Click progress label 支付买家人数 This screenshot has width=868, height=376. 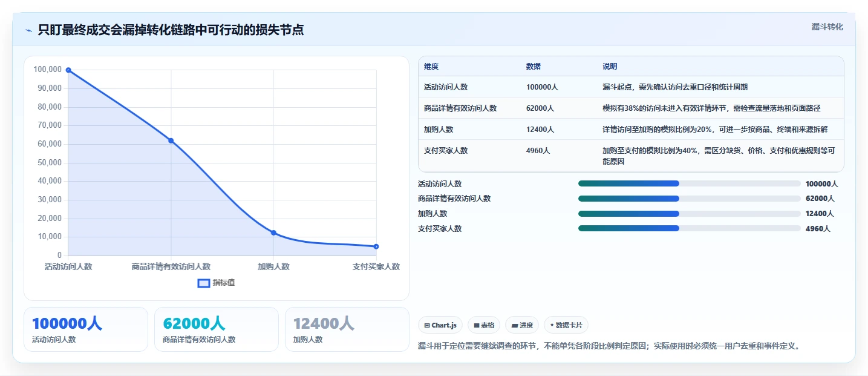coord(440,228)
